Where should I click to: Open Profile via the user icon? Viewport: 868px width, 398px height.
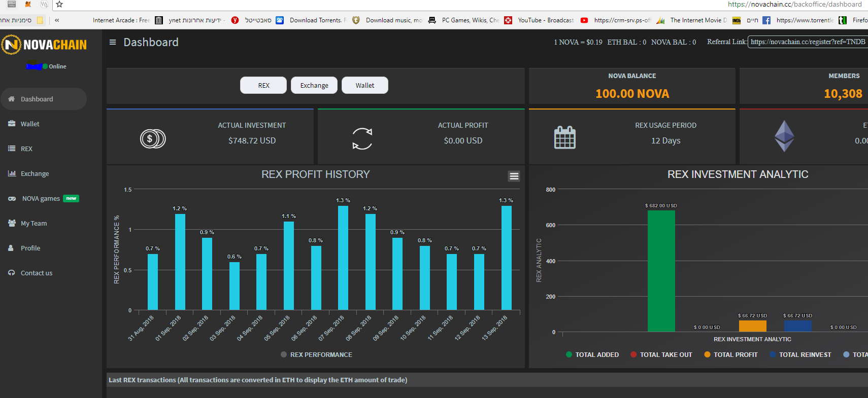pos(11,248)
